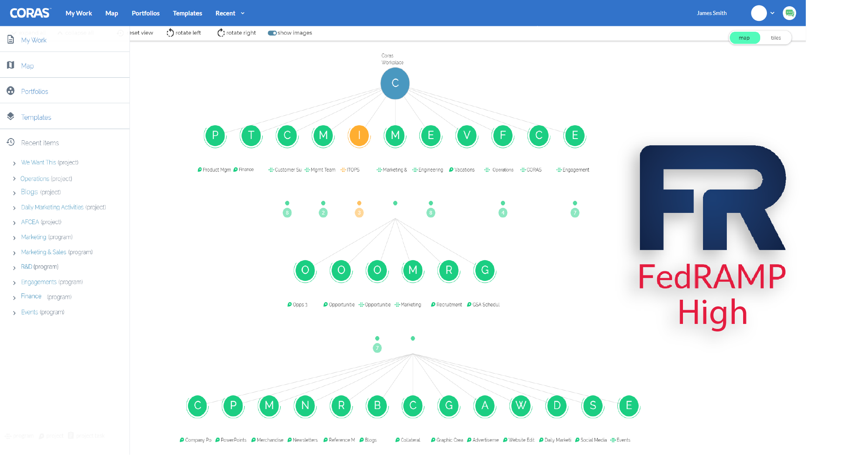Expand the Recent dropdown menu

(x=229, y=13)
